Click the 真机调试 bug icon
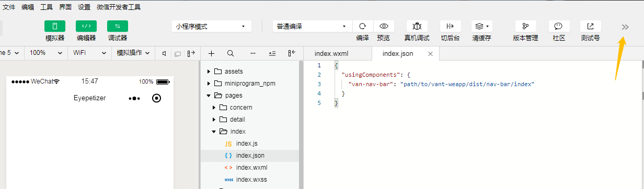644x189 pixels. (417, 26)
